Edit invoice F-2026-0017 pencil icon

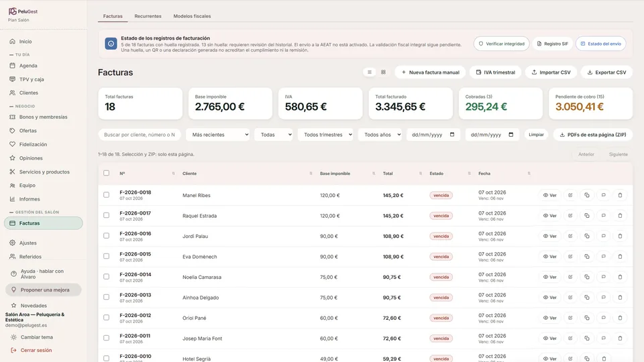click(570, 215)
